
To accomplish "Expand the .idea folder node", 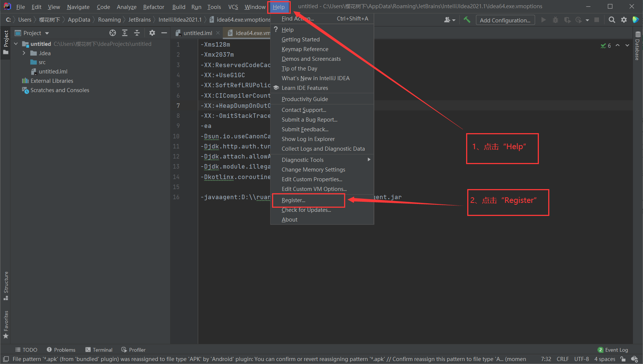I will (x=24, y=53).
